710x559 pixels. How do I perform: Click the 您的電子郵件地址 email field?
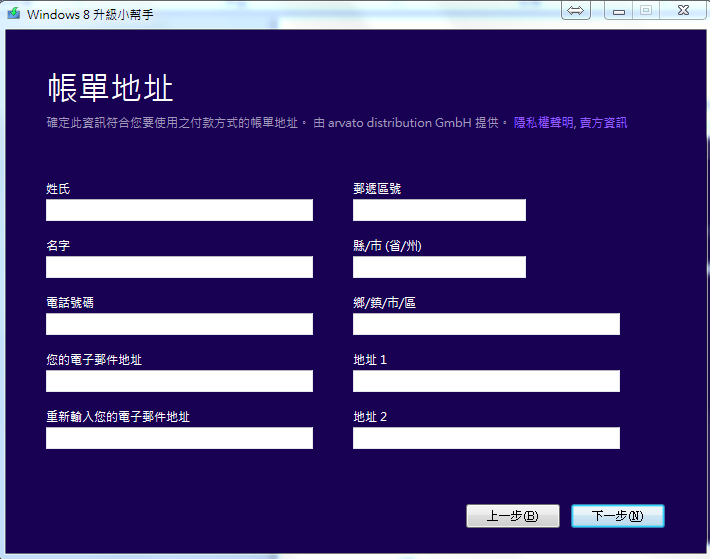[179, 381]
